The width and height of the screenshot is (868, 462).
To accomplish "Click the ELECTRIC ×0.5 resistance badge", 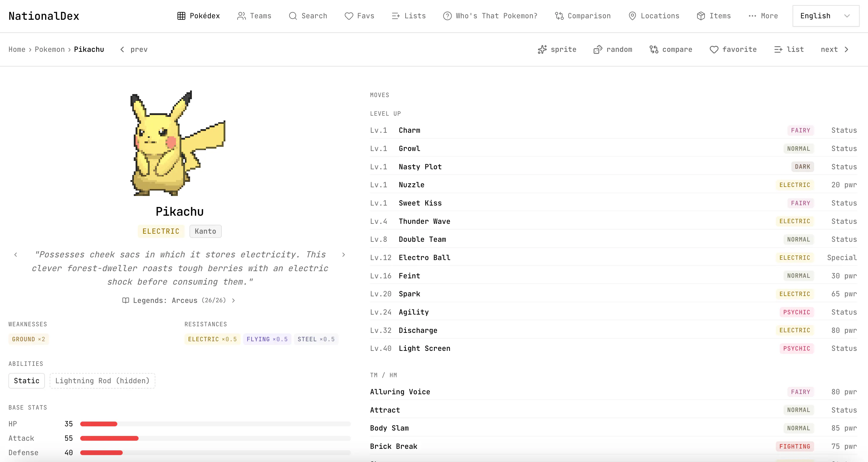I will [x=212, y=339].
